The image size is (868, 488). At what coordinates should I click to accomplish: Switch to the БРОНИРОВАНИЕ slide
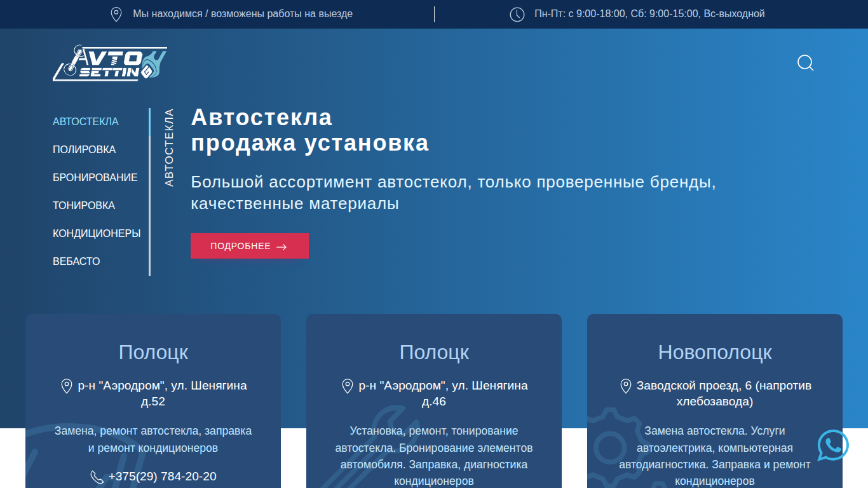point(95,177)
